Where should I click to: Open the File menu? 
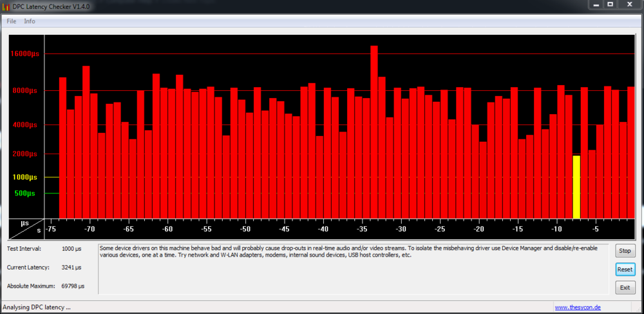11,21
